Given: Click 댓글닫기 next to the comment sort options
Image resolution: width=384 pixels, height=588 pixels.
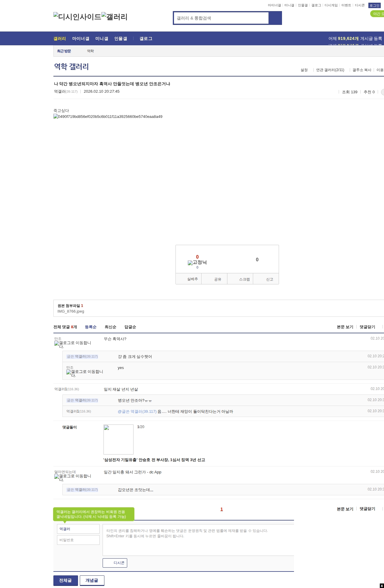Looking at the screenshot, I should click(x=367, y=327).
